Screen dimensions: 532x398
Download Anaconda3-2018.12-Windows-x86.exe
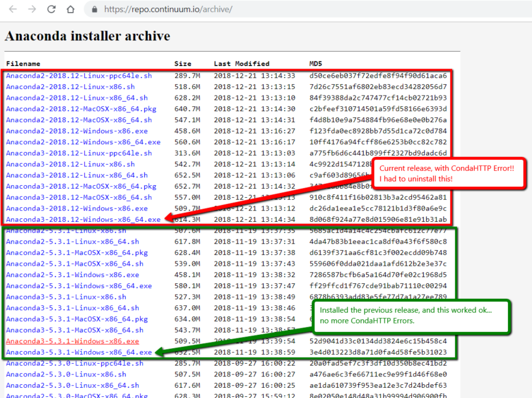pos(77,209)
